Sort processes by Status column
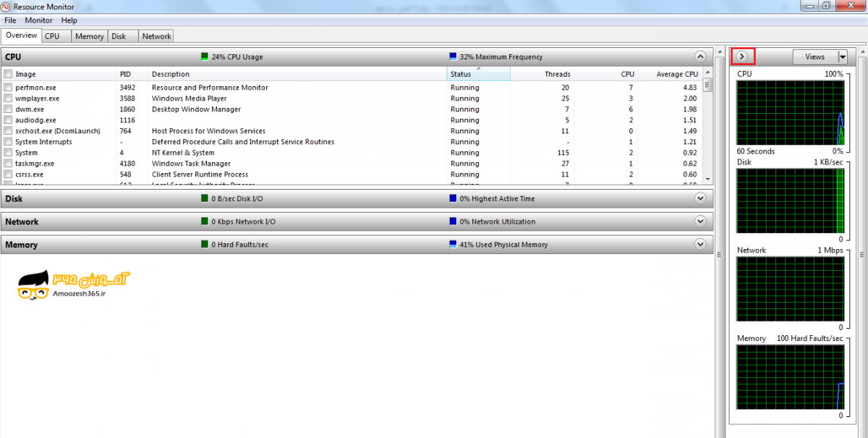Screen dimensions: 868x438 [461, 74]
